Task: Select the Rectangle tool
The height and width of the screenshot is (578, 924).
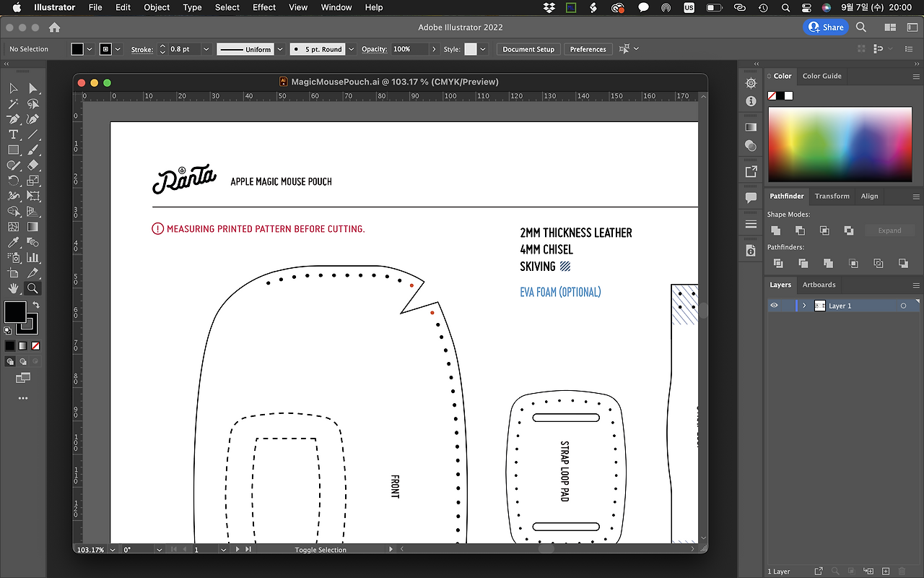Action: click(14, 150)
